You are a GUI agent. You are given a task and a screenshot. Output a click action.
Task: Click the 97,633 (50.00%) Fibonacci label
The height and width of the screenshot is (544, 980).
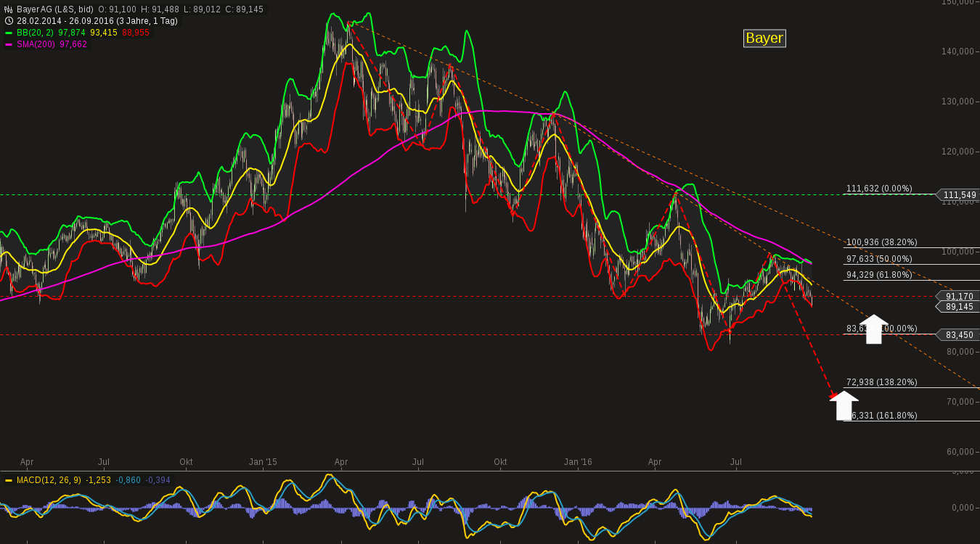click(879, 259)
